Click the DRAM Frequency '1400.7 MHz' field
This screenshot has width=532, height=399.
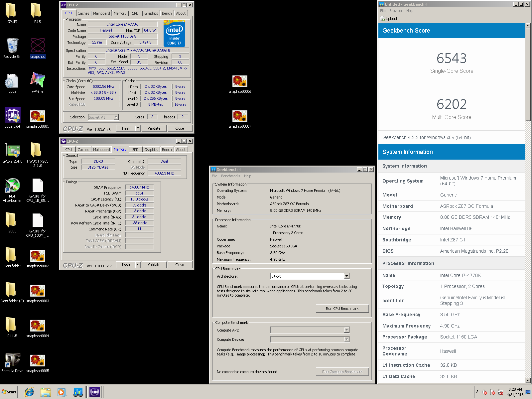coord(139,187)
